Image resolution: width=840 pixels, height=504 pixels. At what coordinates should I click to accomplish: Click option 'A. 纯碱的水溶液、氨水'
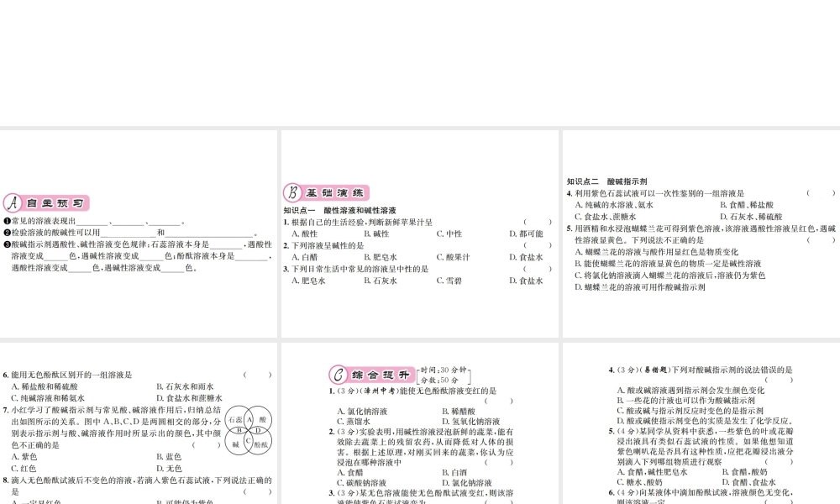click(614, 205)
